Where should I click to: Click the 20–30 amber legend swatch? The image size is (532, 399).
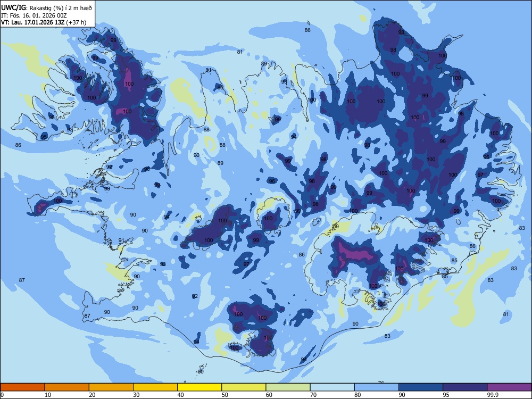coord(111,387)
